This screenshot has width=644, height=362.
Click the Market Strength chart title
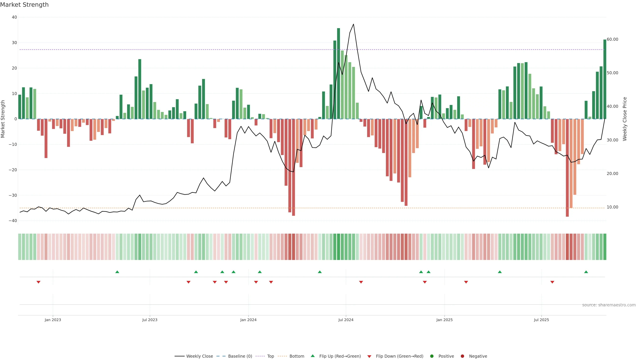[x=24, y=5]
